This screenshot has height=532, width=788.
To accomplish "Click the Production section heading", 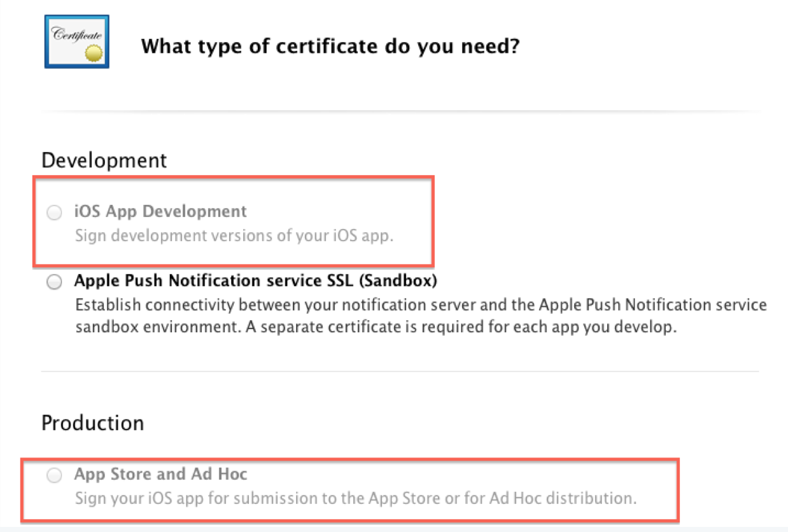I will pyautogui.click(x=93, y=423).
